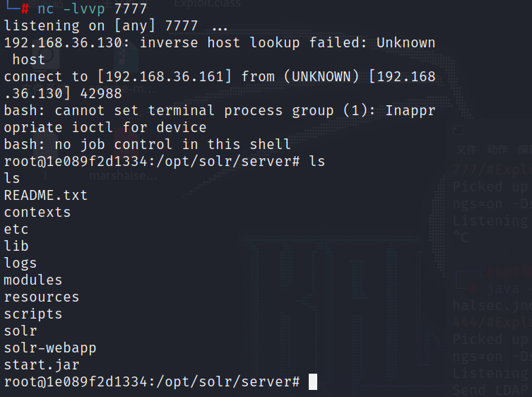This screenshot has height=397, width=532.
Task: Click the solr-webapp directory name
Action: (x=50, y=348)
